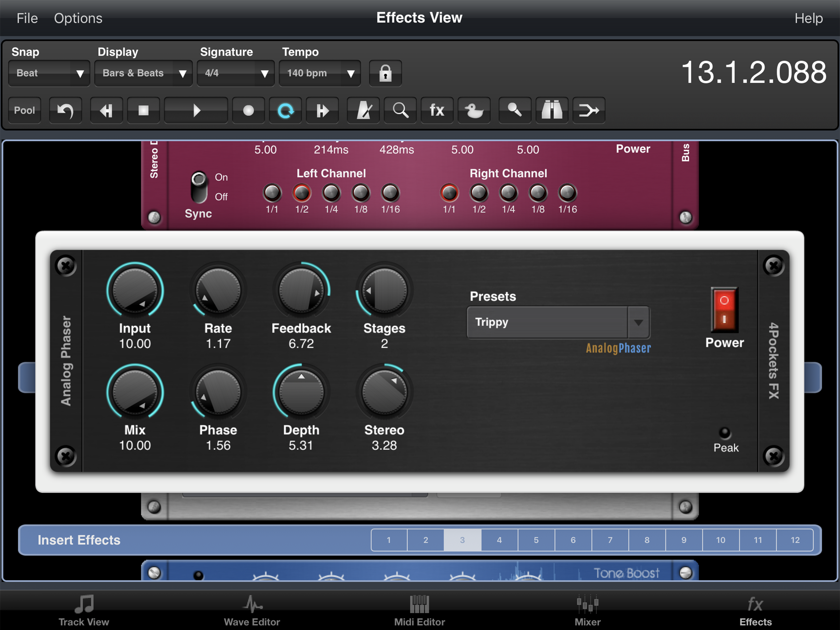This screenshot has width=840, height=630.
Task: Click the fx toolbar button
Action: click(x=437, y=110)
